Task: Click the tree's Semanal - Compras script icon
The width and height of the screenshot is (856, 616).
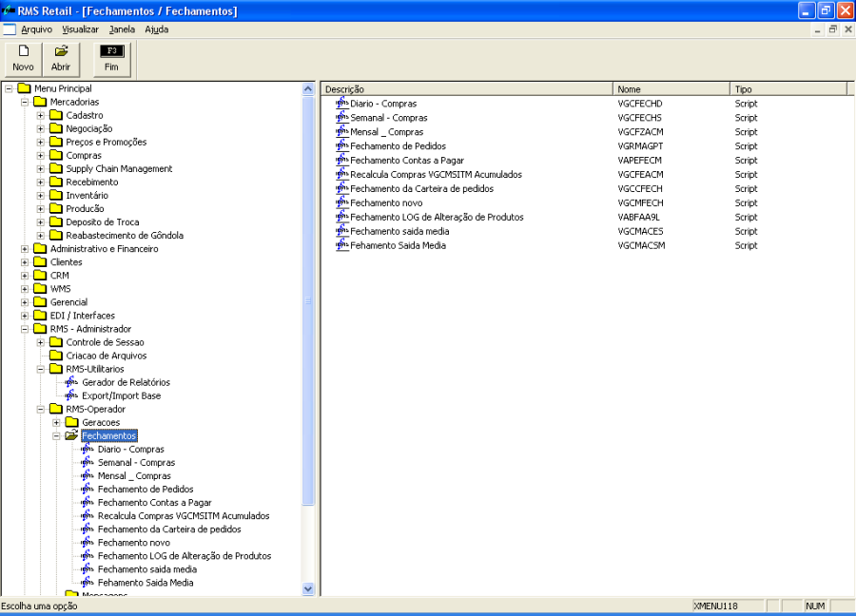Action: point(88,462)
